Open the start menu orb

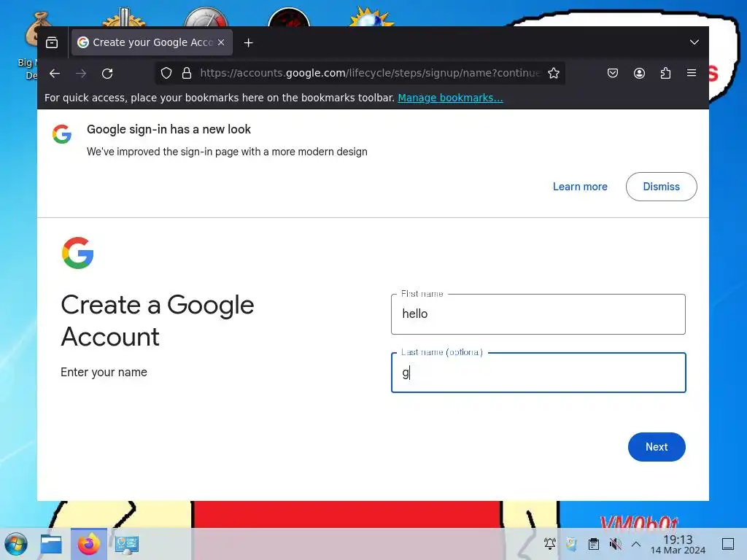pos(16,544)
